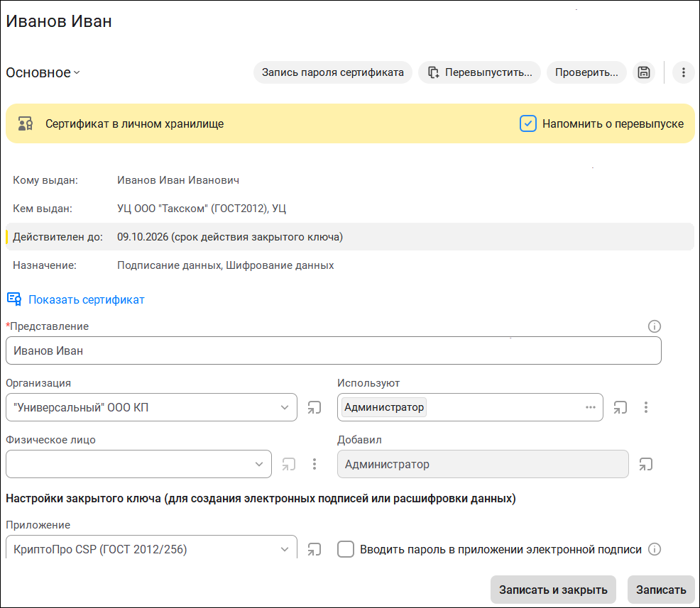The width and height of the screenshot is (700, 608).
Task: Click the Записать и закрыть button
Action: pyautogui.click(x=553, y=590)
